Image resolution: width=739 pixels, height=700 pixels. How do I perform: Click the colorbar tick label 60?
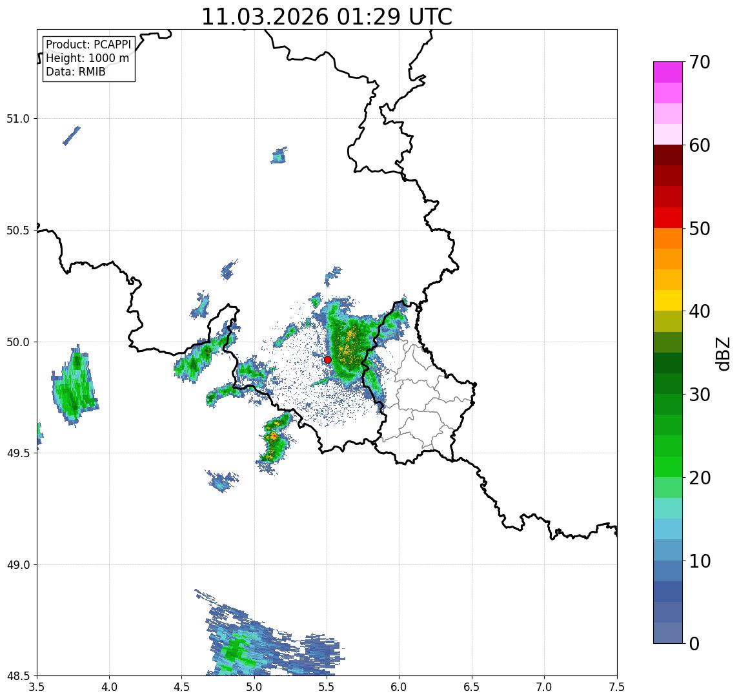(700, 145)
